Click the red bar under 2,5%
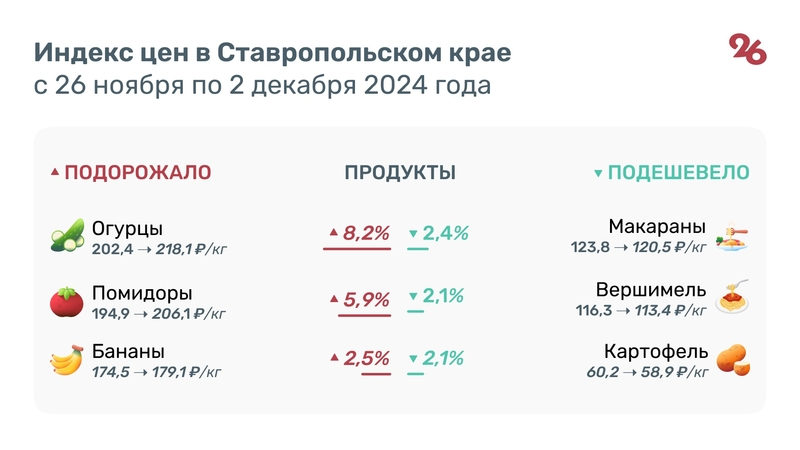The height and width of the screenshot is (450, 800). pos(375,374)
